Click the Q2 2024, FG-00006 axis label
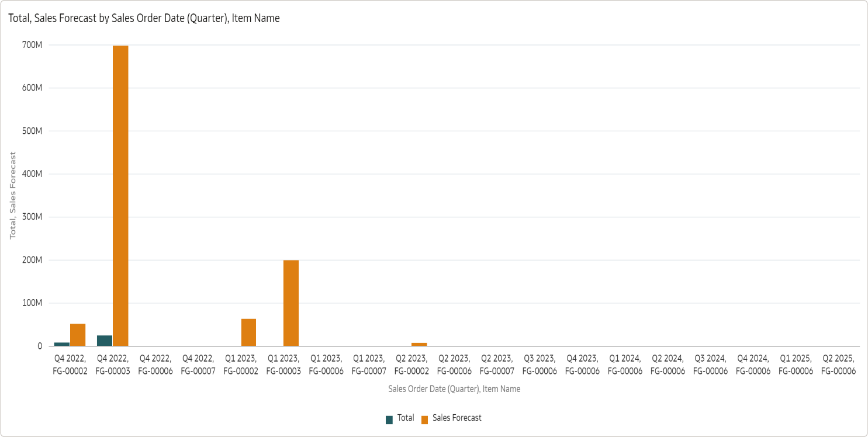 tap(668, 365)
